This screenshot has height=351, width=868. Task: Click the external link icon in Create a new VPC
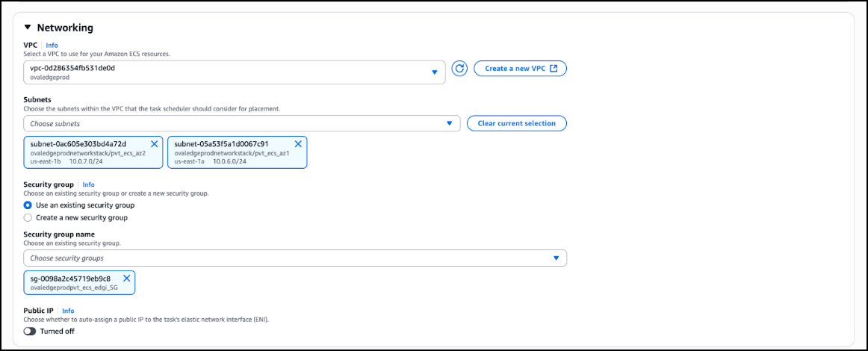pos(554,69)
